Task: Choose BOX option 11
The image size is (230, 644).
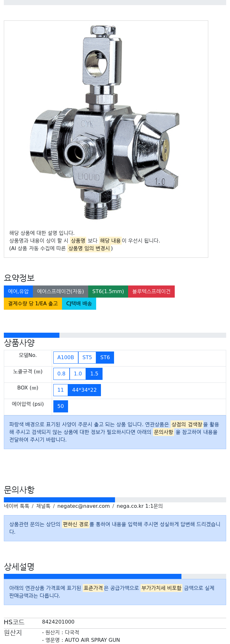Action: [x=61, y=390]
